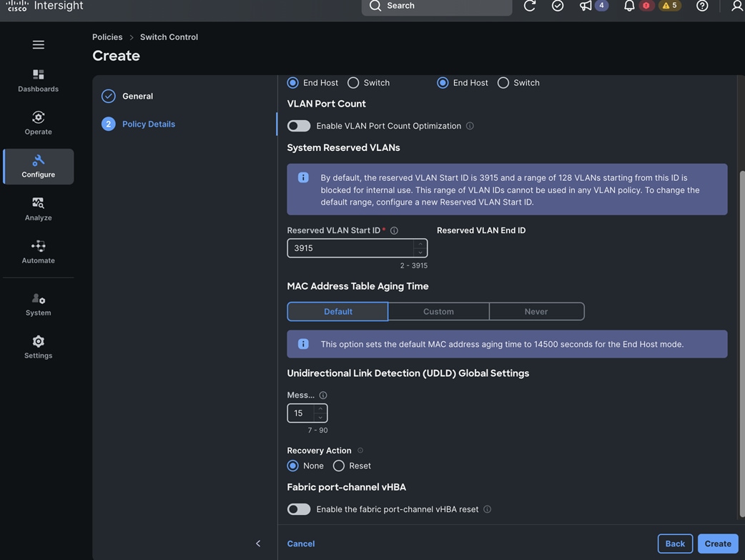
Task: Select None for Recovery Action
Action: [292, 466]
